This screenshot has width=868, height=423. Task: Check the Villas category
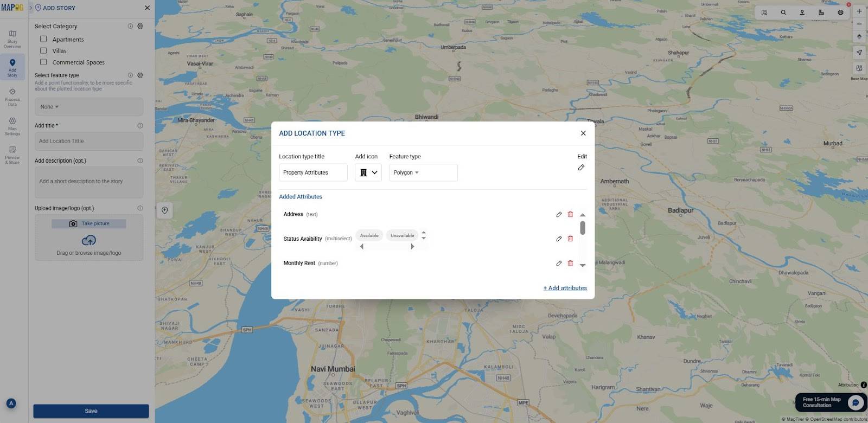pyautogui.click(x=43, y=50)
